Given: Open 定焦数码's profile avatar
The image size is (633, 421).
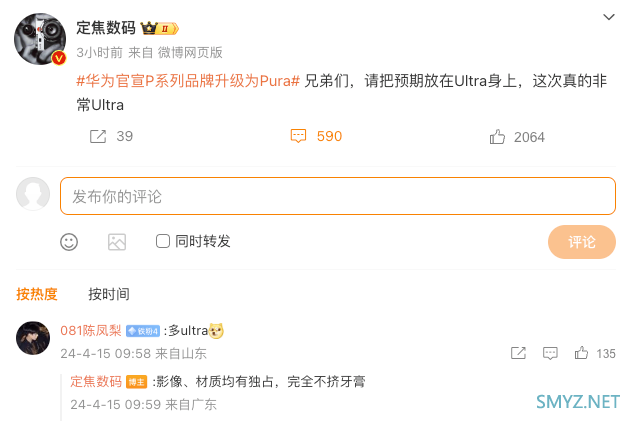Looking at the screenshot, I should 40,40.
